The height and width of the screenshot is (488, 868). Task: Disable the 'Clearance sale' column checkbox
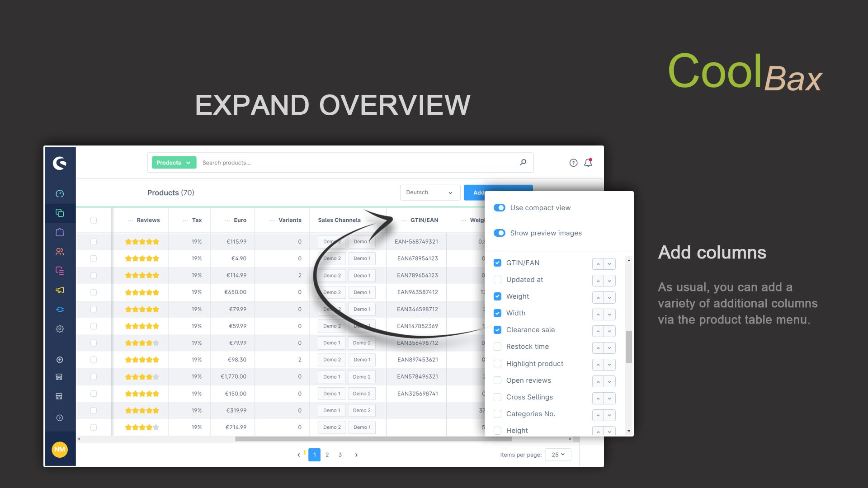[497, 329]
